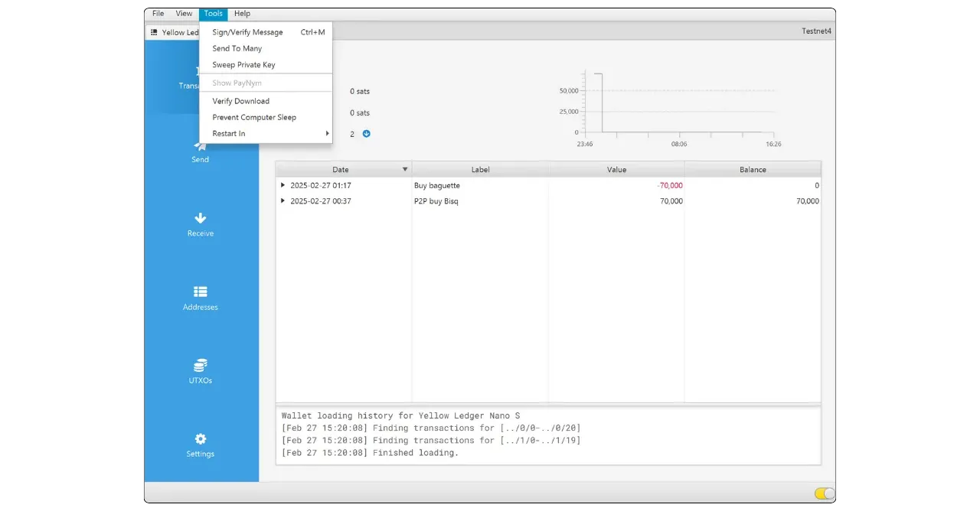Viewport: 980px width, 511px height.
Task: Open the UTXOs coins icon
Action: point(200,365)
